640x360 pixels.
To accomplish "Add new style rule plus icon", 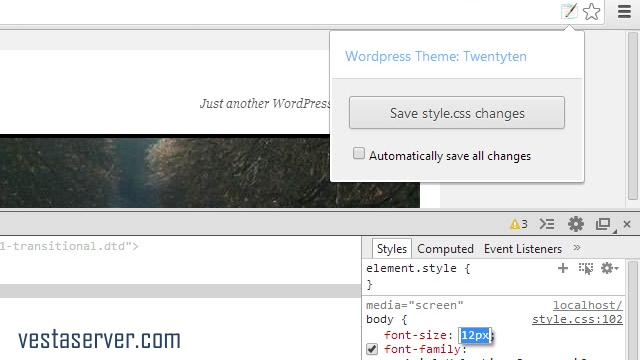I will tap(563, 268).
